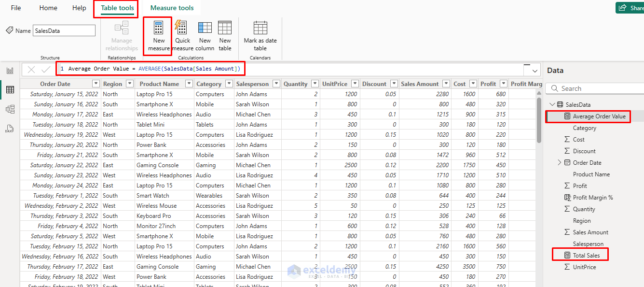The image size is (644, 287).
Task: Click the Smart Watch product cell
Action: point(164,196)
